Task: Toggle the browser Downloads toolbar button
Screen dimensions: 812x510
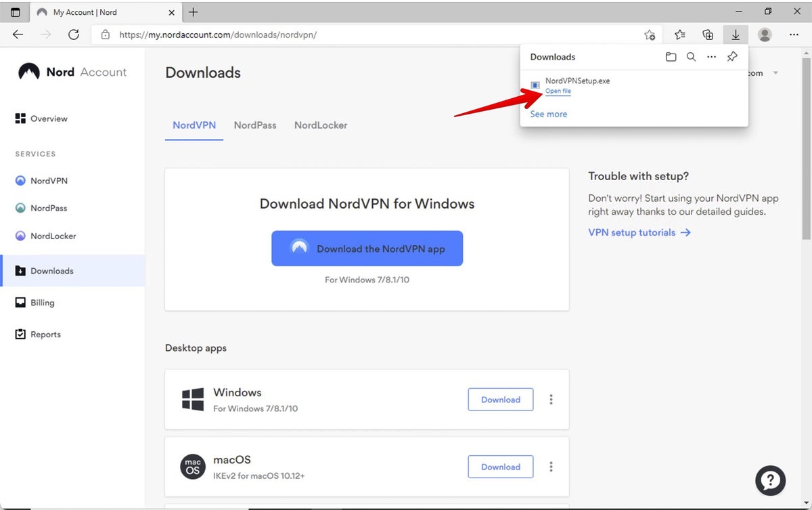Action: [x=735, y=35]
